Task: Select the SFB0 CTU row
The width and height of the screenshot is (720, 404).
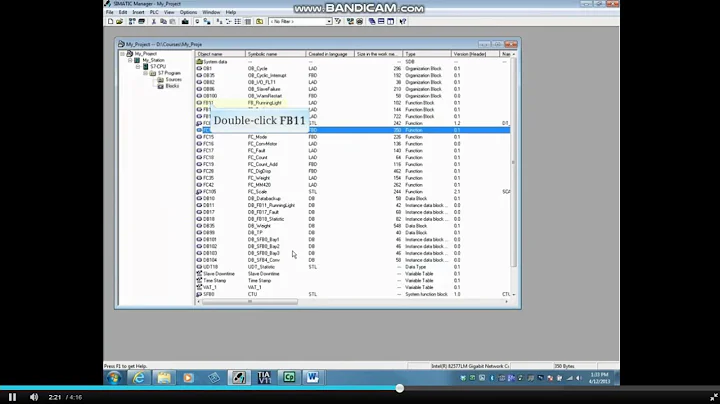Action: pos(352,294)
